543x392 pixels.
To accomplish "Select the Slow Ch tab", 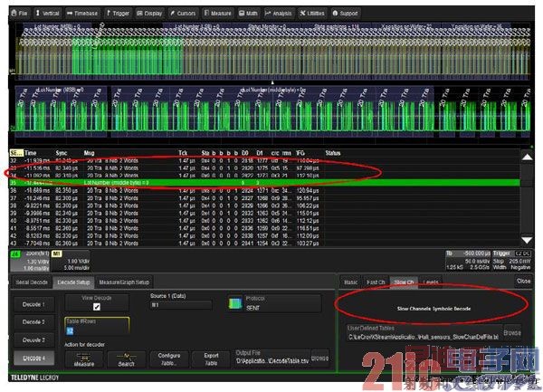I will coord(404,282).
